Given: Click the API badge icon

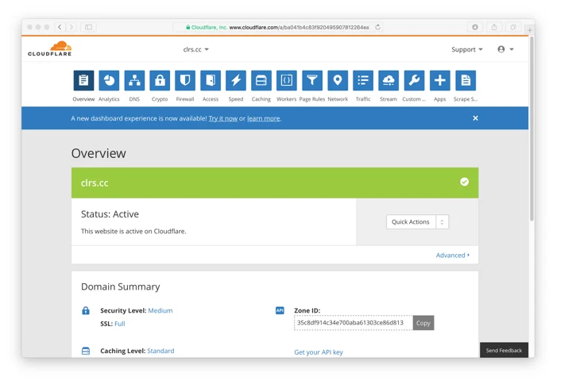Looking at the screenshot, I should (x=280, y=310).
